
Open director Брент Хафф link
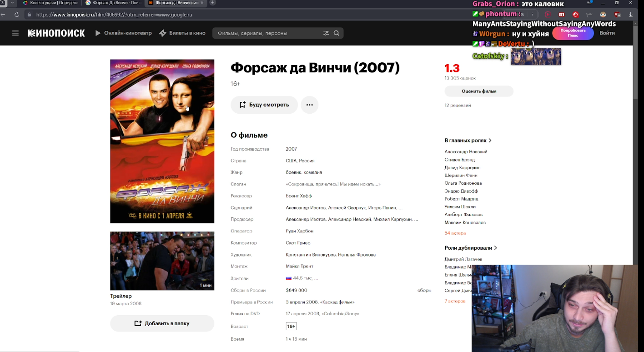tap(299, 196)
